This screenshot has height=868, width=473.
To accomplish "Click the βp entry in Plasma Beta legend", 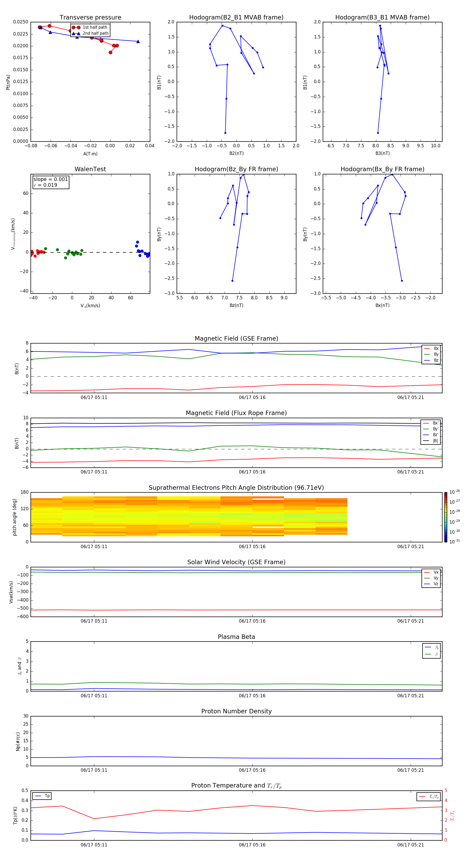I will (x=431, y=647).
